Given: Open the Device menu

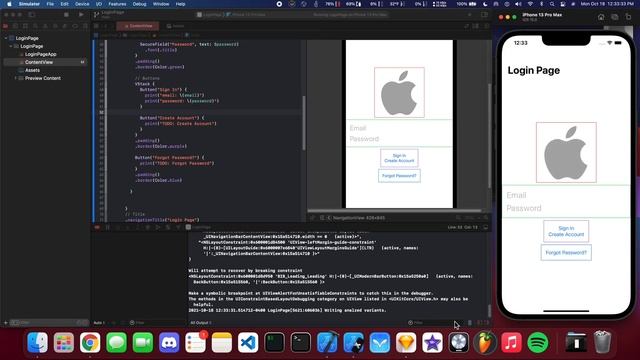Looking at the screenshot, I should point(82,4).
